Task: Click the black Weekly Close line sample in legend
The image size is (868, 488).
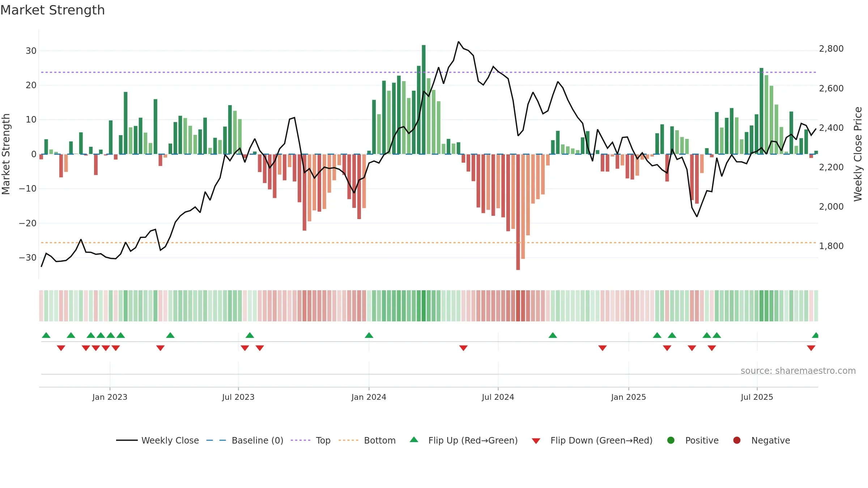Action: point(127,440)
